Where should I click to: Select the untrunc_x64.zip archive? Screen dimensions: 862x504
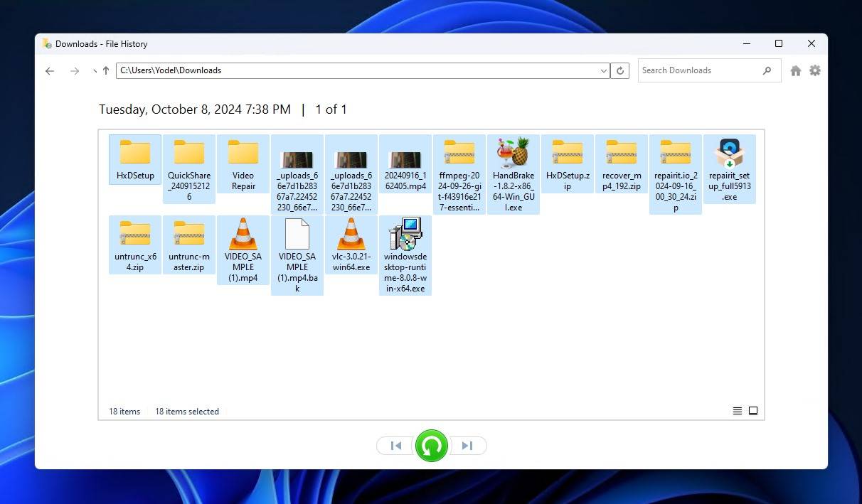point(135,245)
